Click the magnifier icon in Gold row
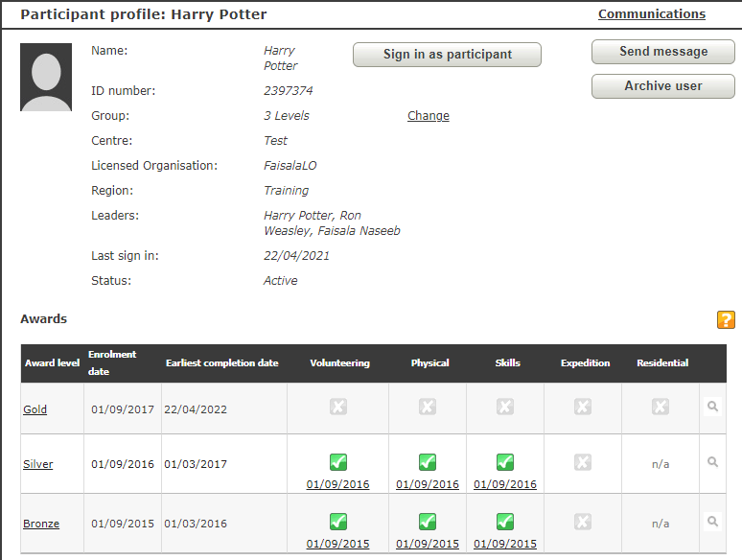The height and width of the screenshot is (560, 742). click(x=712, y=407)
